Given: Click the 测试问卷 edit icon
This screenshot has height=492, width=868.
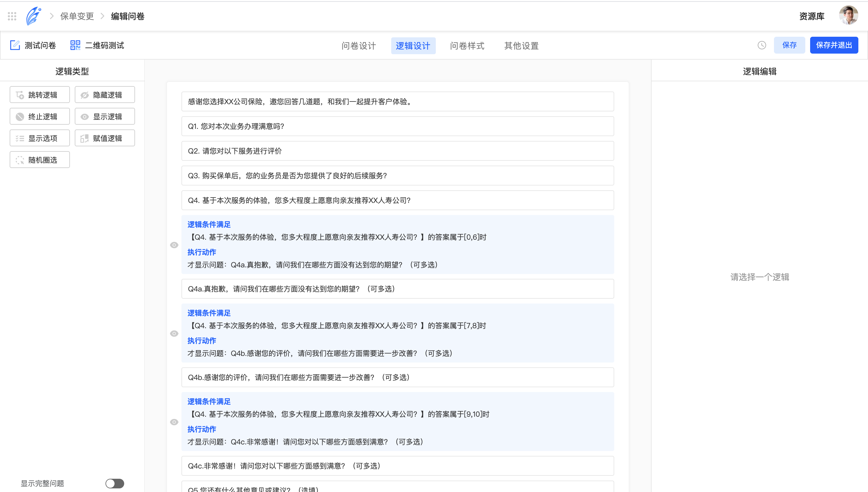Looking at the screenshot, I should 15,45.
